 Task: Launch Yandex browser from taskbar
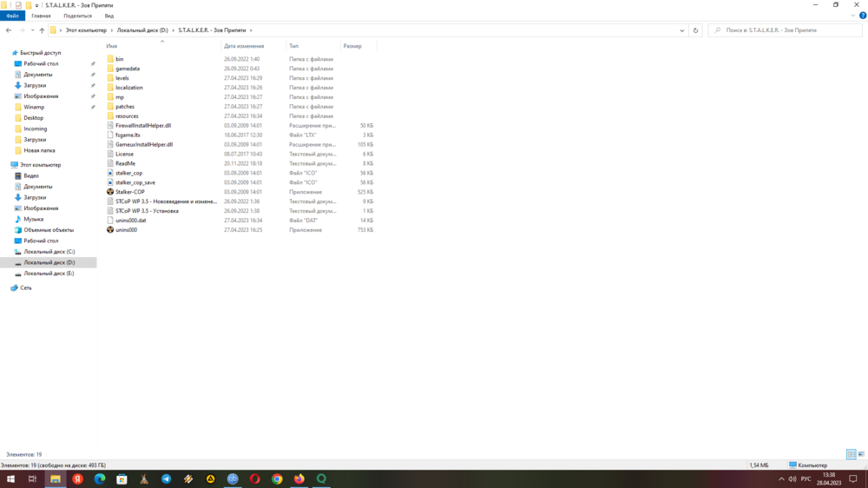77,479
